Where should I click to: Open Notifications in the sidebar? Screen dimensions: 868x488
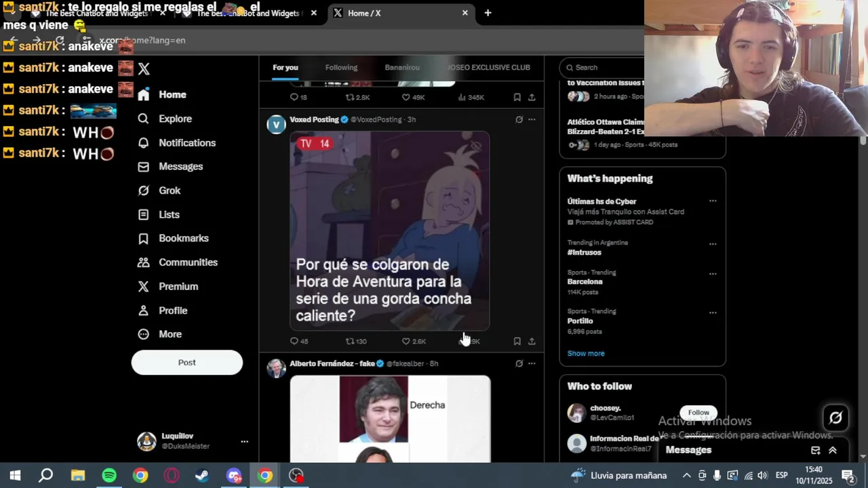tap(176, 143)
